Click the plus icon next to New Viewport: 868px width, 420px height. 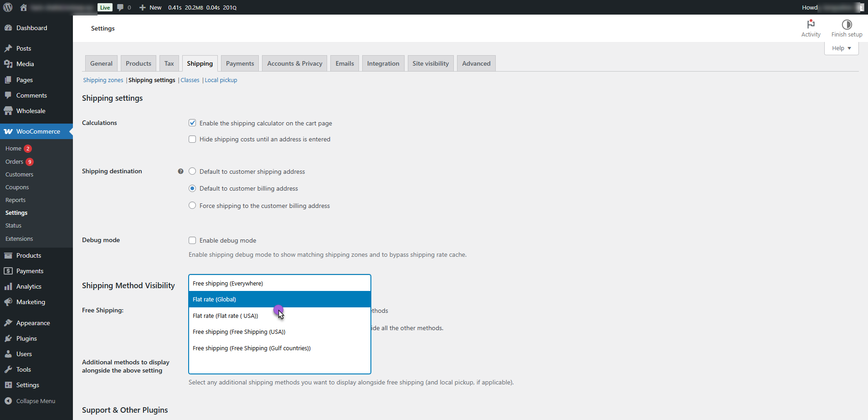pos(143,7)
